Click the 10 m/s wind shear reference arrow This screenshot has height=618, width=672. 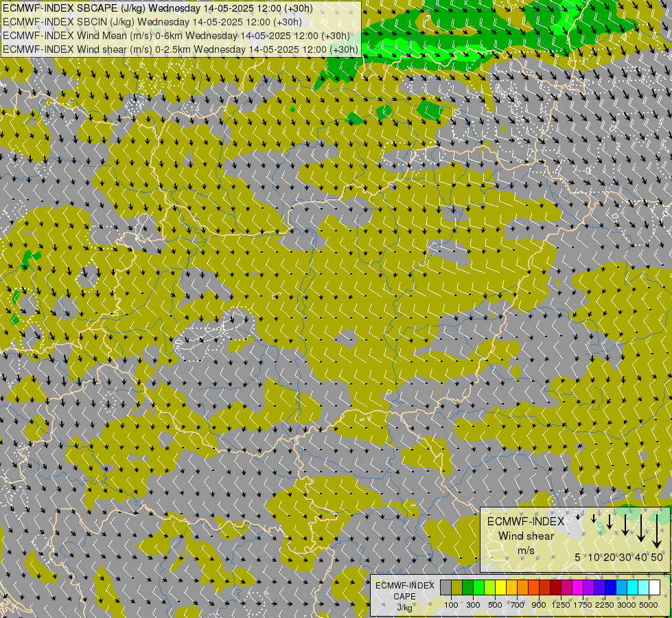[x=594, y=518]
